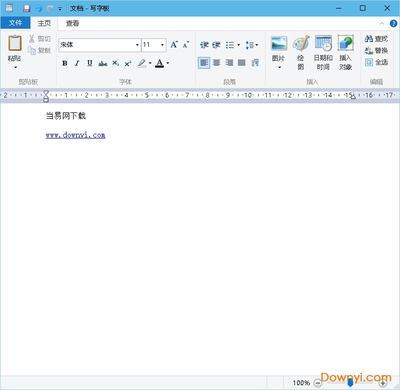Toggle Bold formatting
The height and width of the screenshot is (390, 400).
tap(65, 63)
